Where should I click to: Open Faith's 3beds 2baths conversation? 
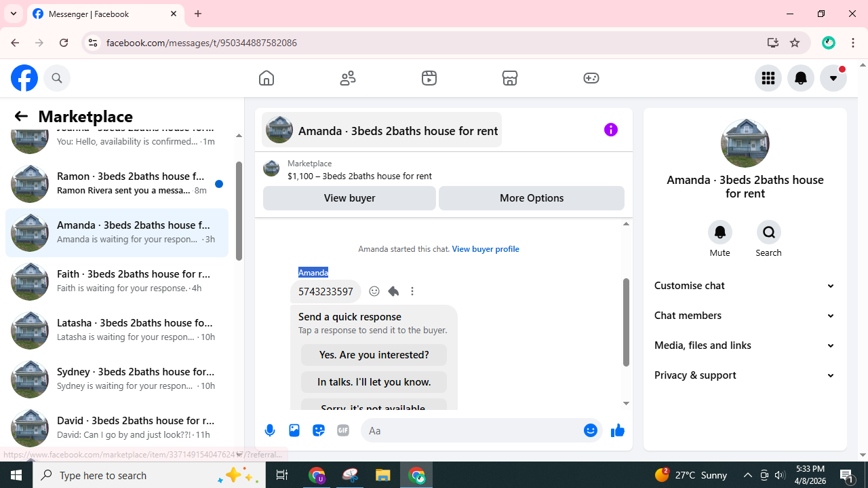point(117,281)
